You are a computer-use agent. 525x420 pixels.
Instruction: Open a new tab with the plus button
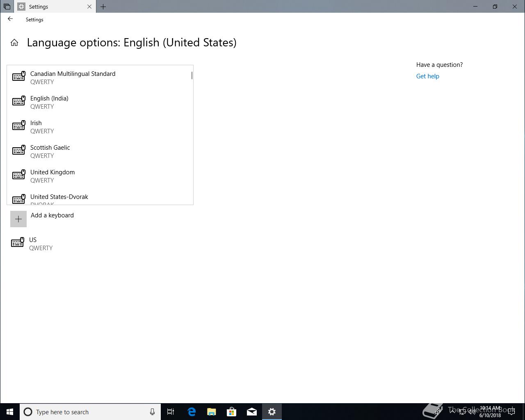click(103, 7)
